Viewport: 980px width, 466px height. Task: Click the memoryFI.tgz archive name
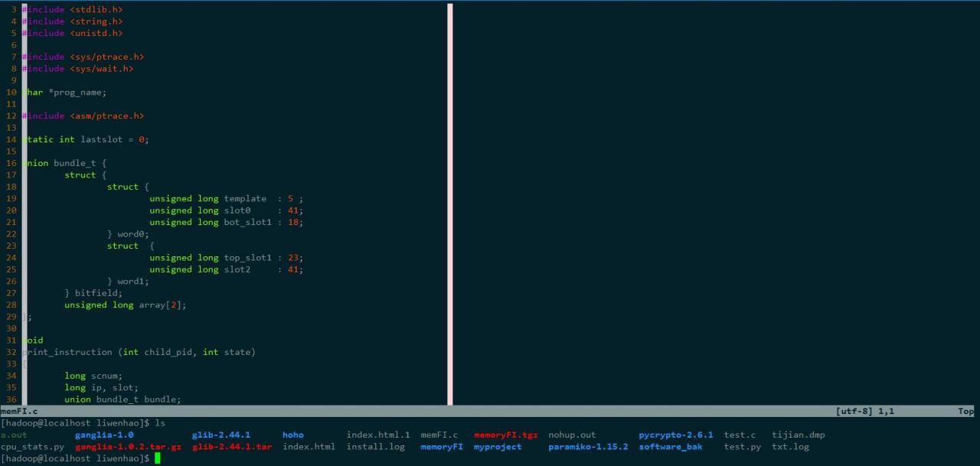(506, 435)
